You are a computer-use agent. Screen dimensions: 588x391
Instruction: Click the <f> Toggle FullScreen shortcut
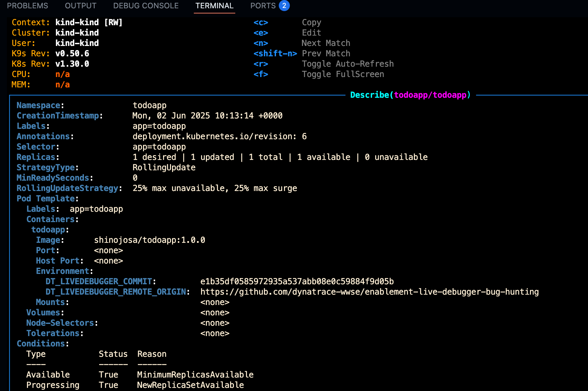[261, 74]
